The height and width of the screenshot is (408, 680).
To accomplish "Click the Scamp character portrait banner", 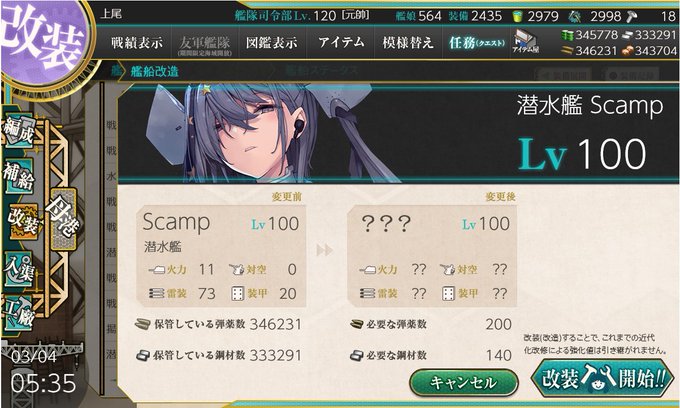I will [397, 133].
